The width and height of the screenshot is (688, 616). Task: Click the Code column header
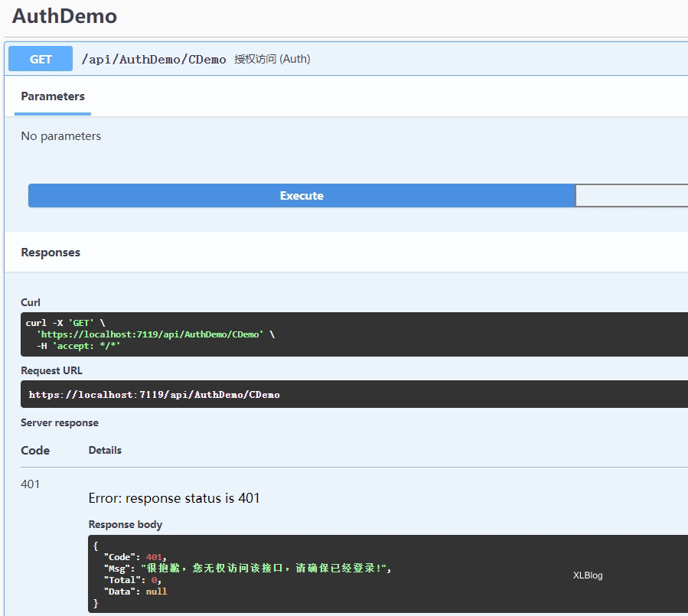pos(35,451)
